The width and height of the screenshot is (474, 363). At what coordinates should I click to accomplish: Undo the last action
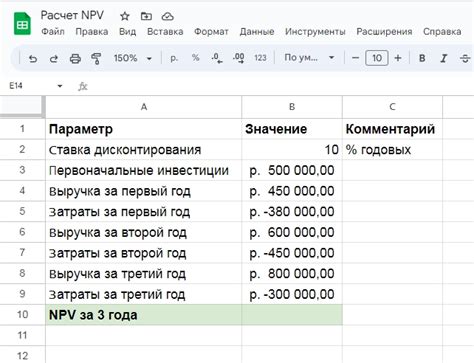[33, 59]
